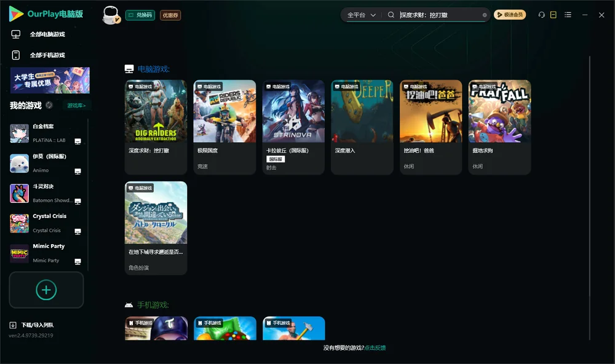The height and width of the screenshot is (364, 615).
Task: Open the candy-themed mobile game card
Action: click(x=225, y=328)
